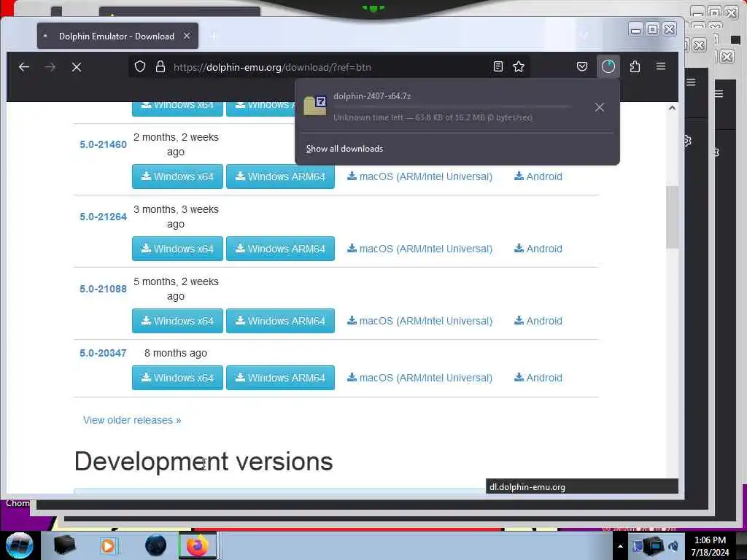747x560 pixels.
Task: Download 5.0-20347 Windows x64 build
Action: click(177, 378)
